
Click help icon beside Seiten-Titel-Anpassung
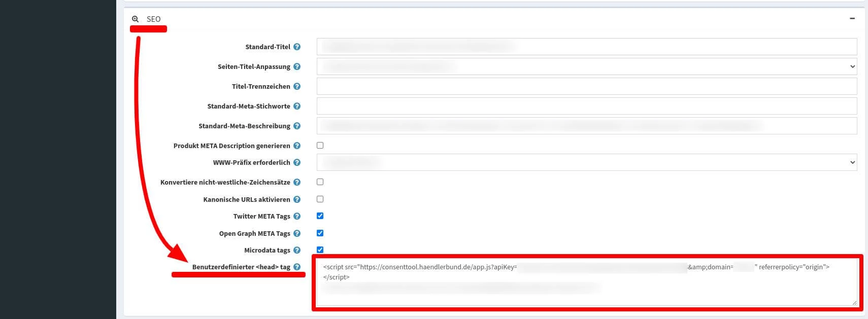coord(297,66)
